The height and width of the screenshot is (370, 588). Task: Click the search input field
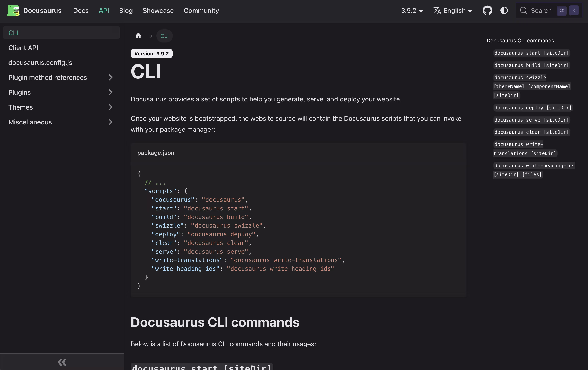[541, 11]
